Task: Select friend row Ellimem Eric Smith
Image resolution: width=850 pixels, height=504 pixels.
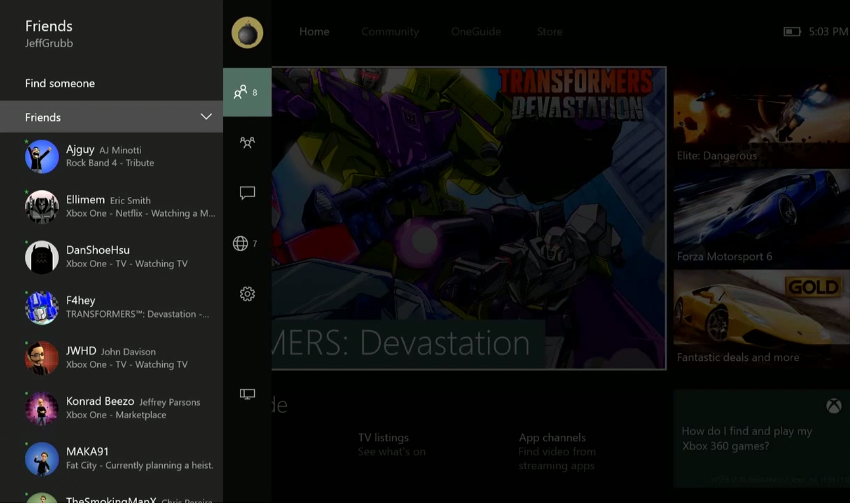Action: click(x=111, y=207)
